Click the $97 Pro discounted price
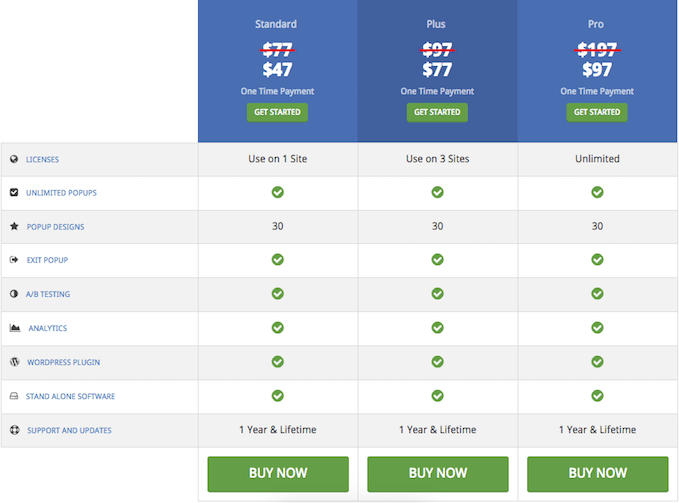679x503 pixels. pyautogui.click(x=597, y=69)
